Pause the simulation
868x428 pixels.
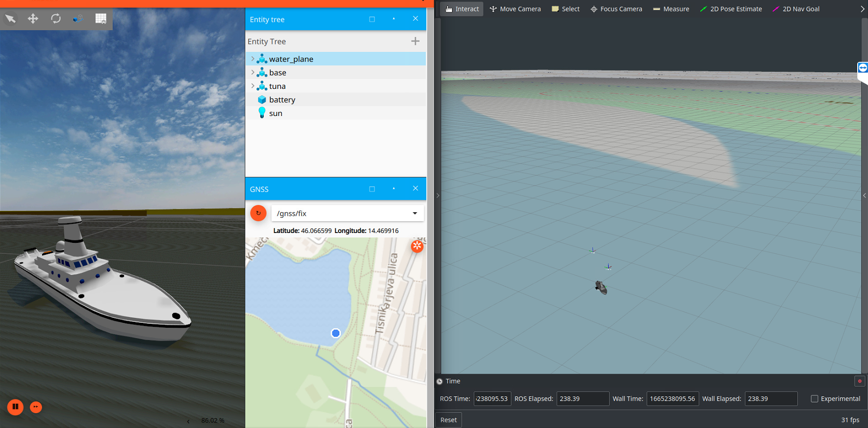(x=15, y=407)
